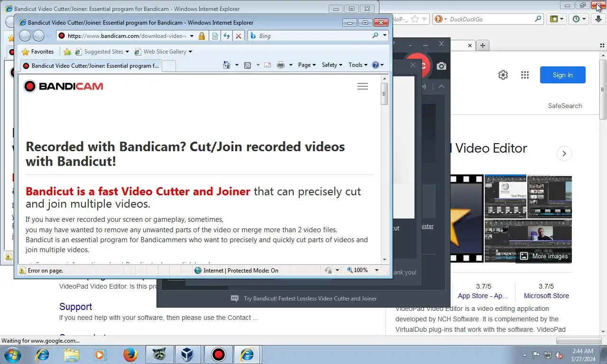Image resolution: width=607 pixels, height=364 pixels.
Task: Open the Support search result link
Action: coord(75,307)
